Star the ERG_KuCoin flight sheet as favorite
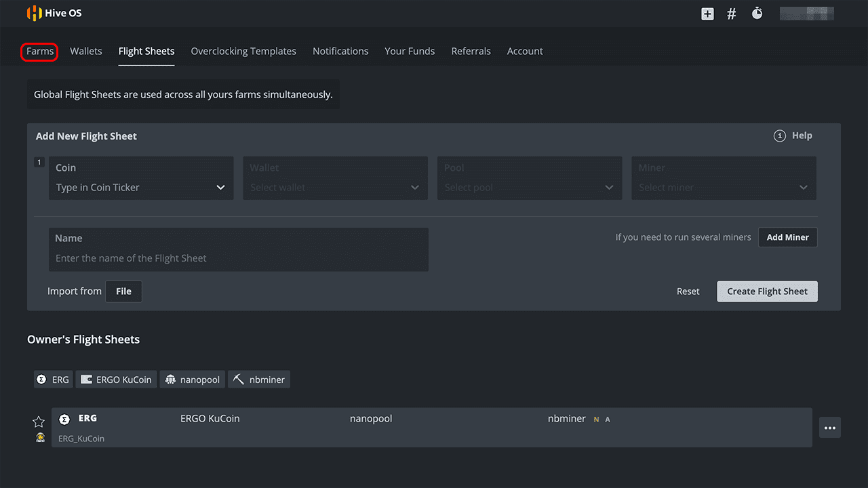 tap(39, 422)
